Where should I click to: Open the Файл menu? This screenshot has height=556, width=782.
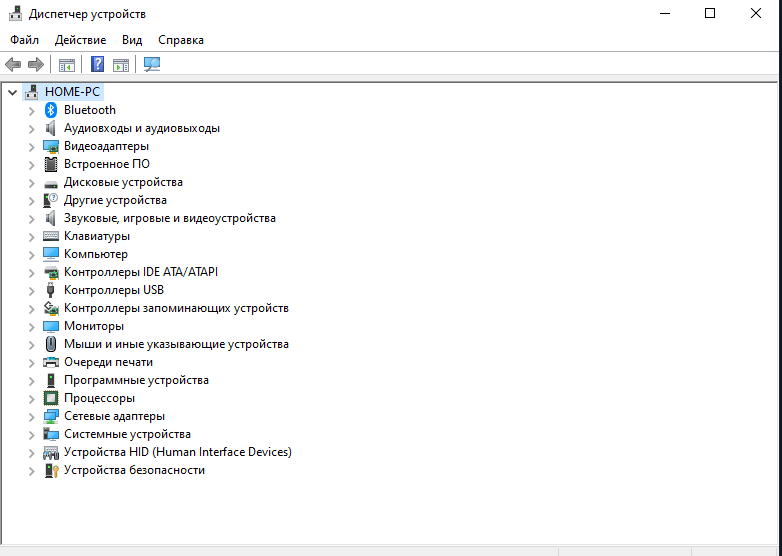[24, 40]
